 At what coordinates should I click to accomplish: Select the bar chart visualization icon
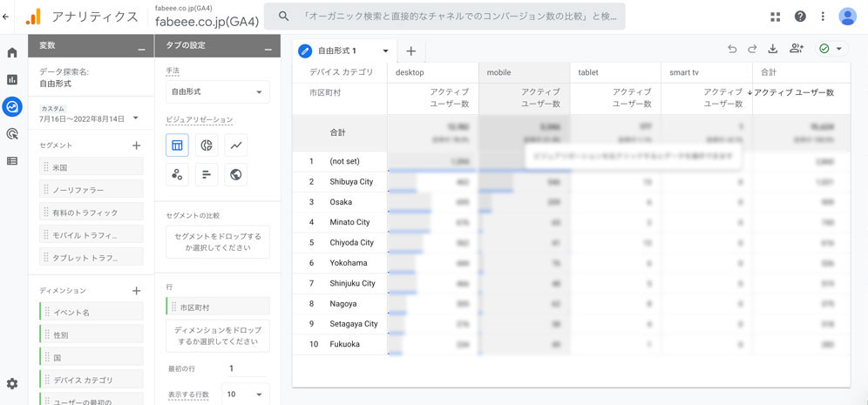tap(207, 174)
